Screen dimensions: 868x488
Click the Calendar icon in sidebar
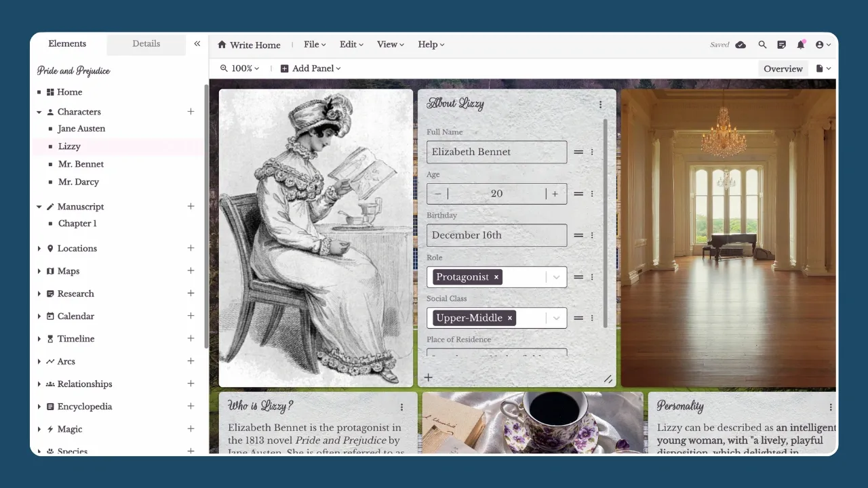pos(50,316)
